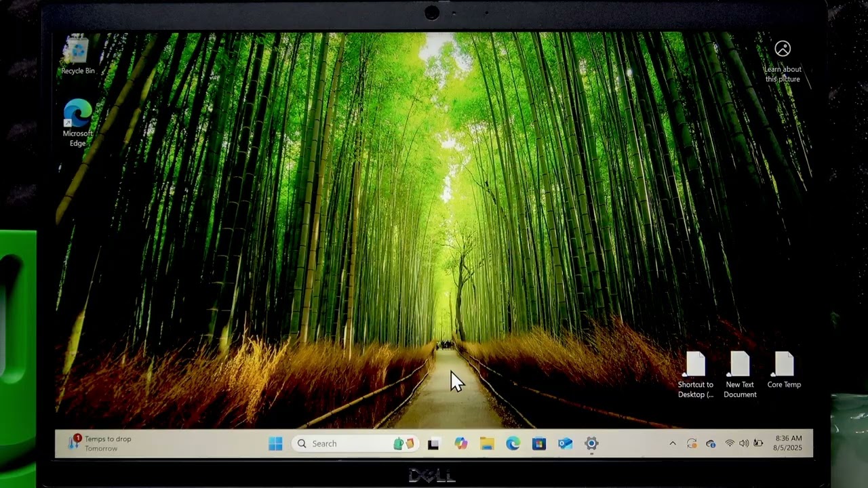This screenshot has height=488, width=868.
Task: Open Microsoft Store from the taskbar
Action: click(539, 444)
